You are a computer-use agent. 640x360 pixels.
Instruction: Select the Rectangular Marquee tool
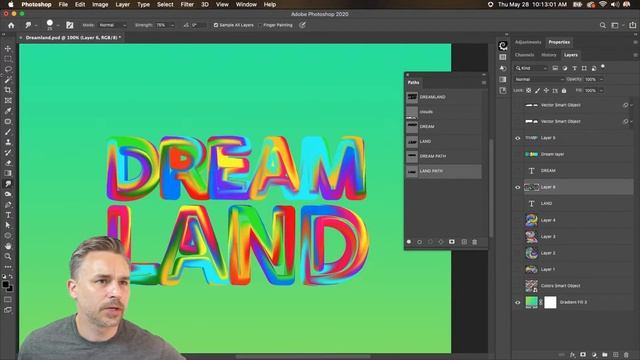point(8,59)
